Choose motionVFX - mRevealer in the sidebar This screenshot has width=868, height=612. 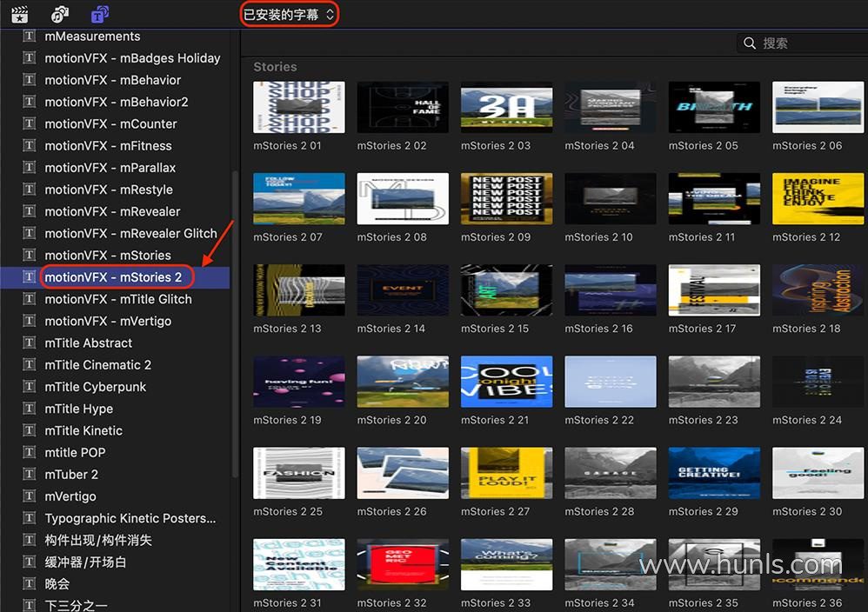click(x=112, y=211)
